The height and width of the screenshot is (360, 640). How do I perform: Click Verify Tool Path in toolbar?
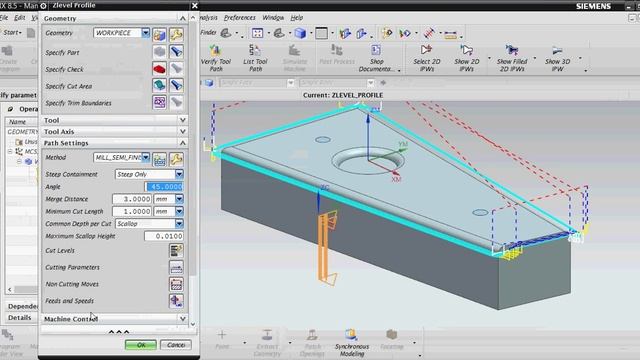click(216, 58)
